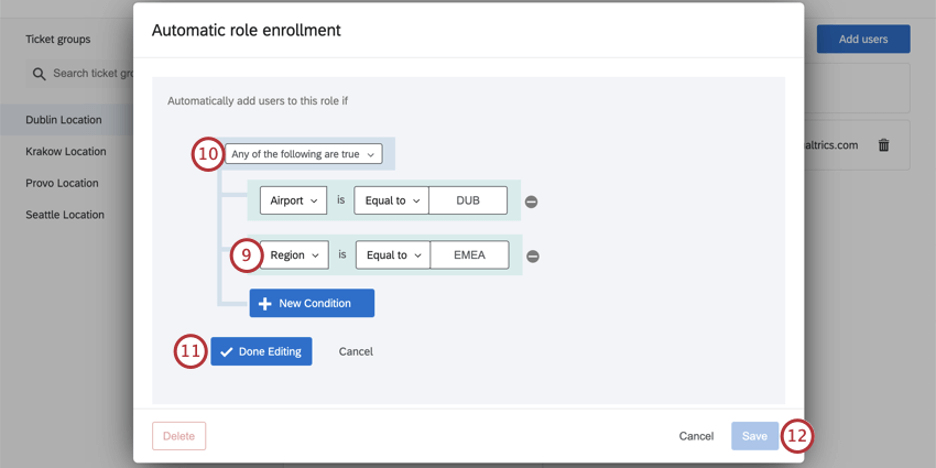The height and width of the screenshot is (468, 936).
Task: Select Krakow Location ticket group
Action: [x=66, y=152]
